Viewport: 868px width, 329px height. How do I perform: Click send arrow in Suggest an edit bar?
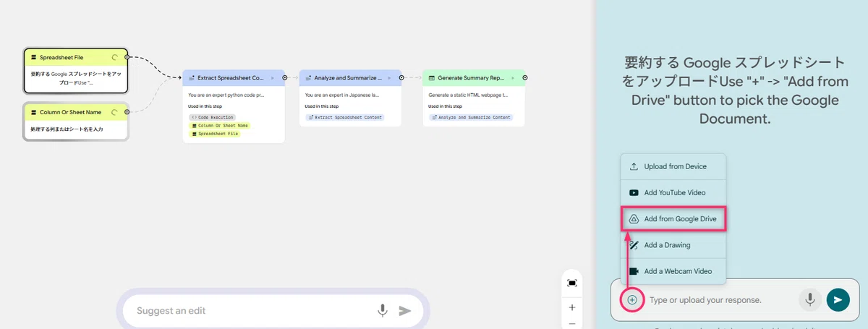click(405, 310)
